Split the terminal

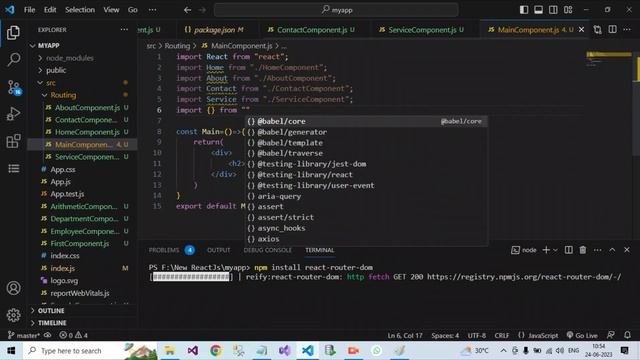click(568, 250)
